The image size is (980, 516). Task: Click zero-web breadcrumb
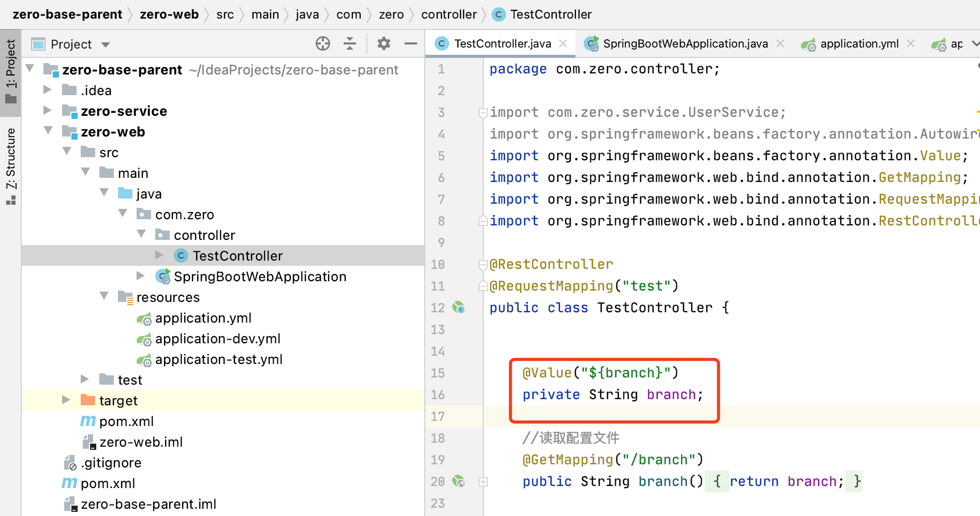point(169,14)
